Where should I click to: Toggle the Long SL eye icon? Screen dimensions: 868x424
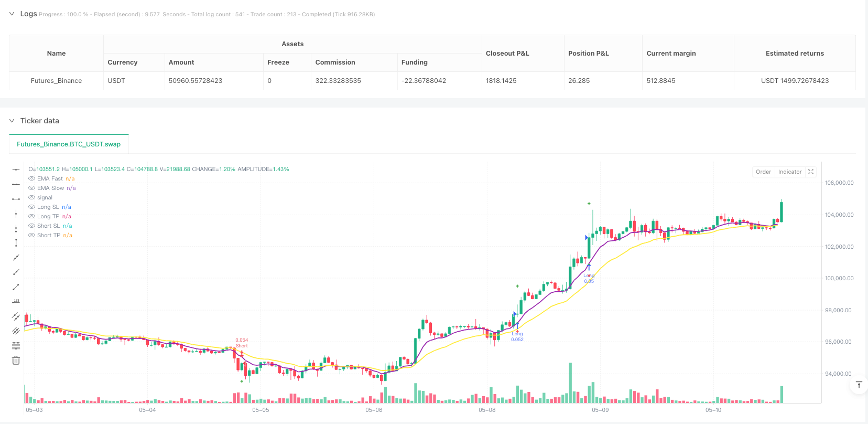tap(32, 207)
